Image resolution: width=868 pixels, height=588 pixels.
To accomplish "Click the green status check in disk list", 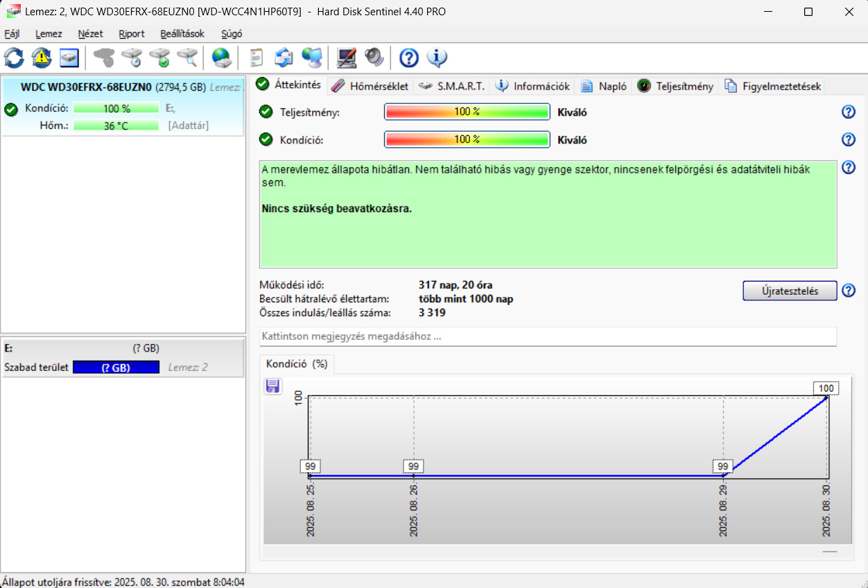I will click(10, 109).
